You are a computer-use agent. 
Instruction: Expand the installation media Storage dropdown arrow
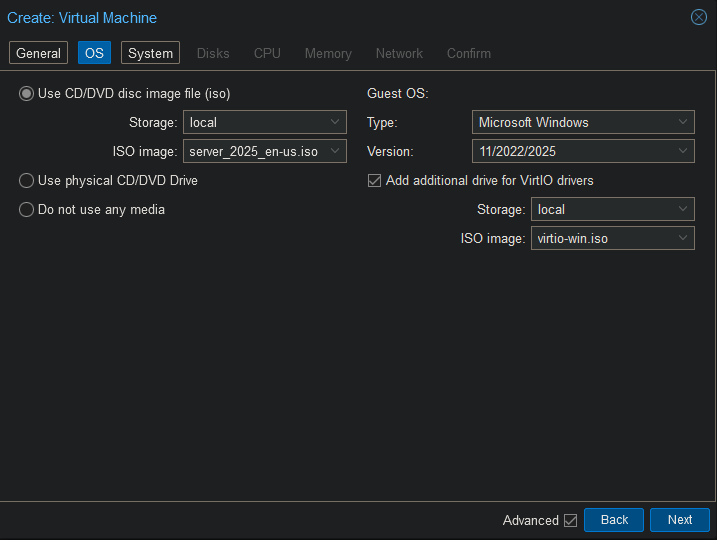coord(335,123)
